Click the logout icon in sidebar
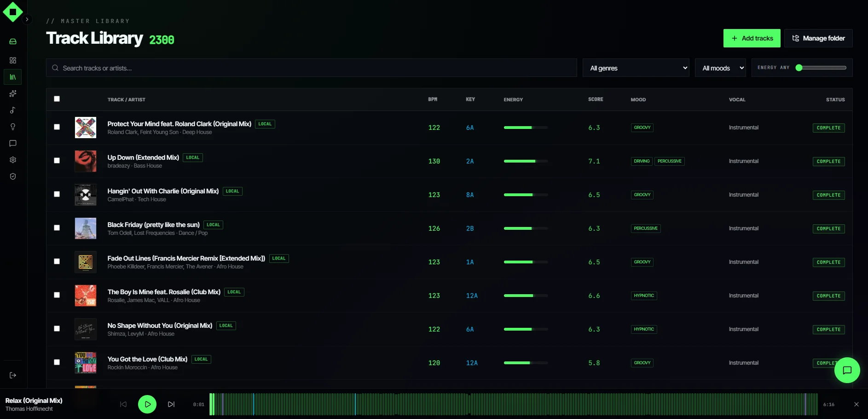This screenshot has width=868, height=419. pos(13,375)
